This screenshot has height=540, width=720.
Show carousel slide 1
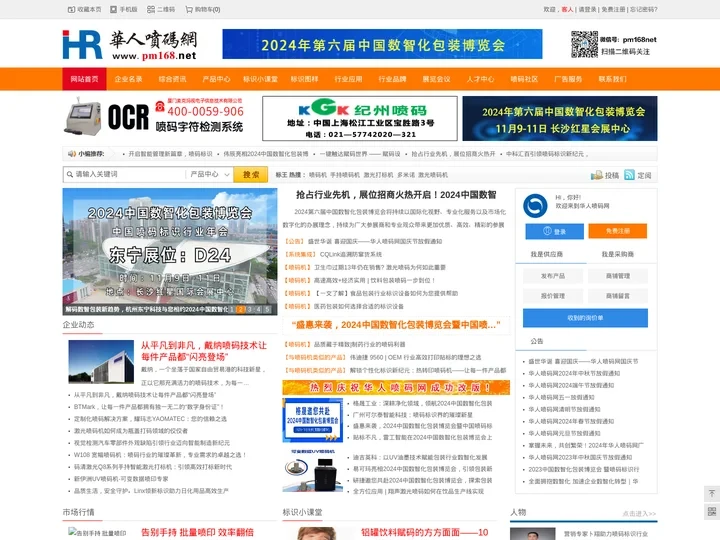pyautogui.click(x=232, y=309)
